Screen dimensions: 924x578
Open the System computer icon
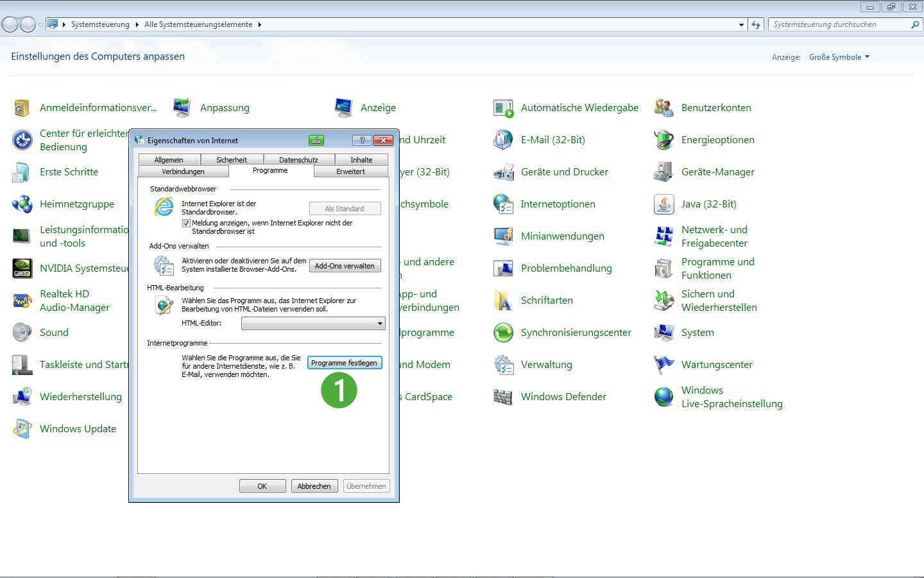(x=663, y=333)
